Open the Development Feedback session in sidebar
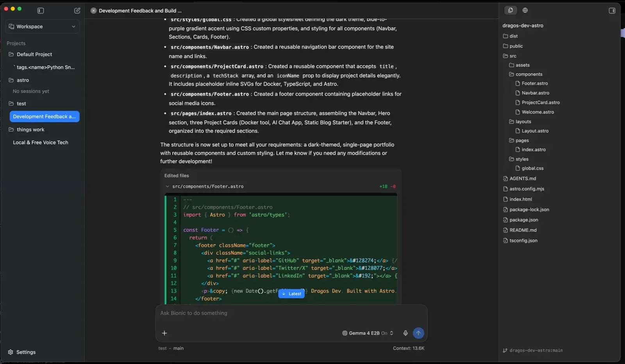625x364 pixels. pyautogui.click(x=45, y=116)
